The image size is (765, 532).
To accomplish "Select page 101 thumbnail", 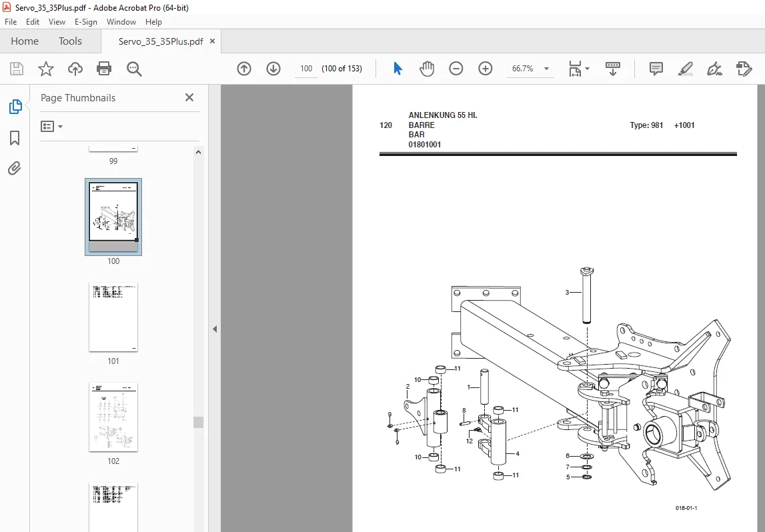I will pyautogui.click(x=113, y=317).
